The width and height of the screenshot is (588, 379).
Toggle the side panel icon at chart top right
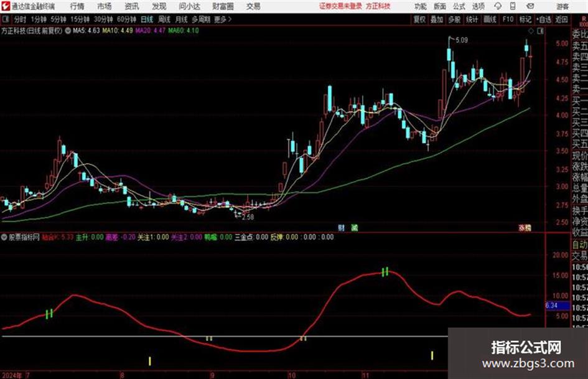[x=540, y=30]
